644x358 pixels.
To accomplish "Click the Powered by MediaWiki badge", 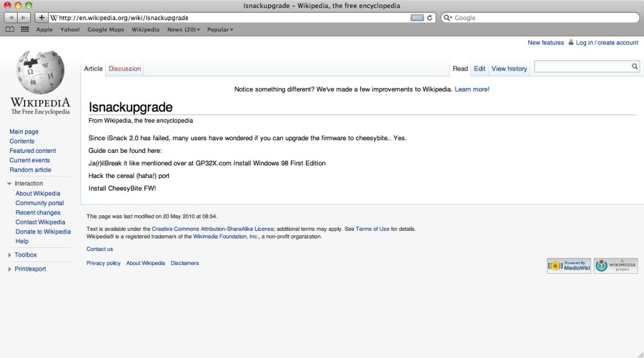I will coord(568,266).
